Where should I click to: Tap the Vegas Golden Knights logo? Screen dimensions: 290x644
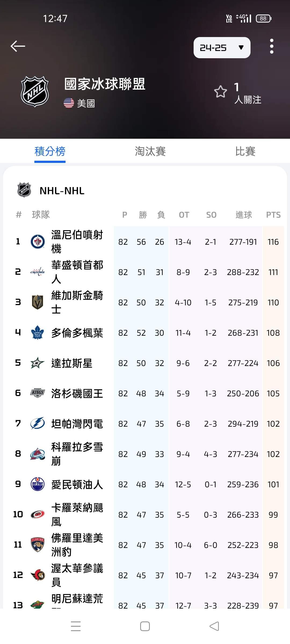(x=38, y=302)
